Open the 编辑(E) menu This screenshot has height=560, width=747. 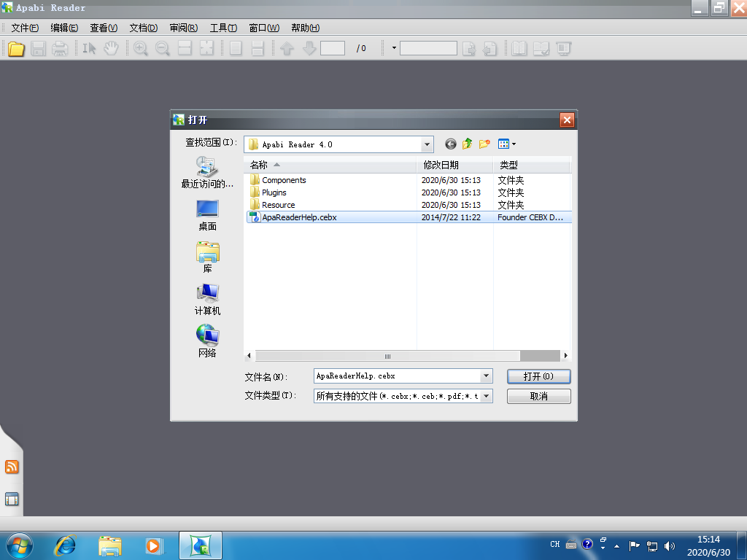tap(64, 28)
